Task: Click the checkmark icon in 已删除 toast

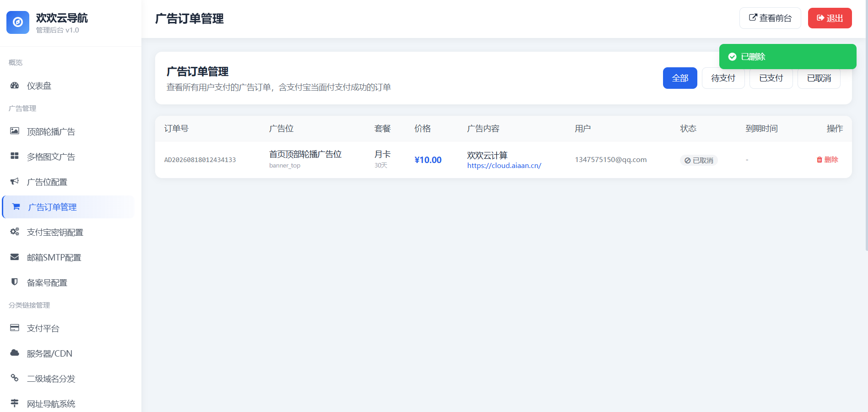Action: 732,57
